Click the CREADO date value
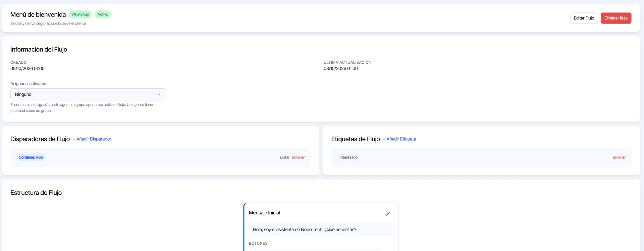This screenshot has width=644, height=251. (28, 68)
